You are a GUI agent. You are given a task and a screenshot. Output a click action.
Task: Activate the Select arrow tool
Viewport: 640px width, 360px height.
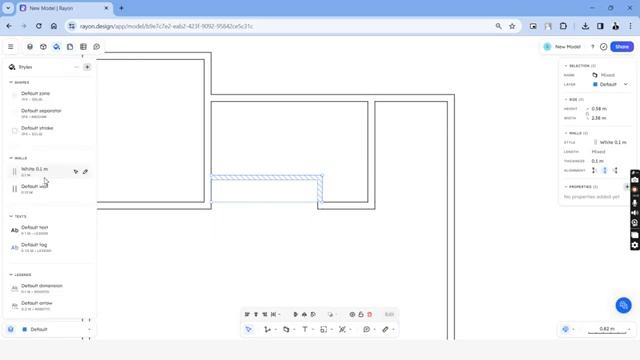point(249,329)
